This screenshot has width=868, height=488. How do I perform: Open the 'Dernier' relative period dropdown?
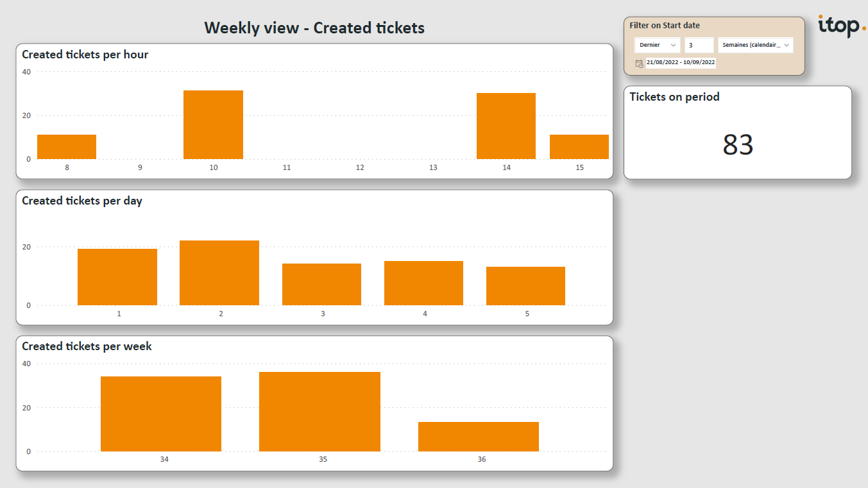tap(658, 45)
